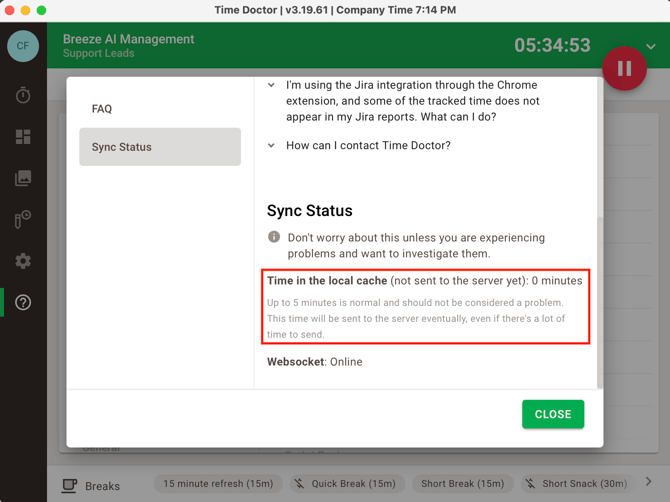Open the stopwatch timer view in sidebar
The height and width of the screenshot is (502, 670).
(x=23, y=95)
